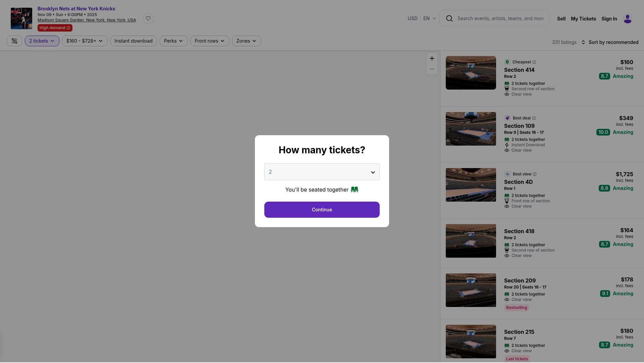
Task: Click the $1,725 price
Action: click(624, 174)
